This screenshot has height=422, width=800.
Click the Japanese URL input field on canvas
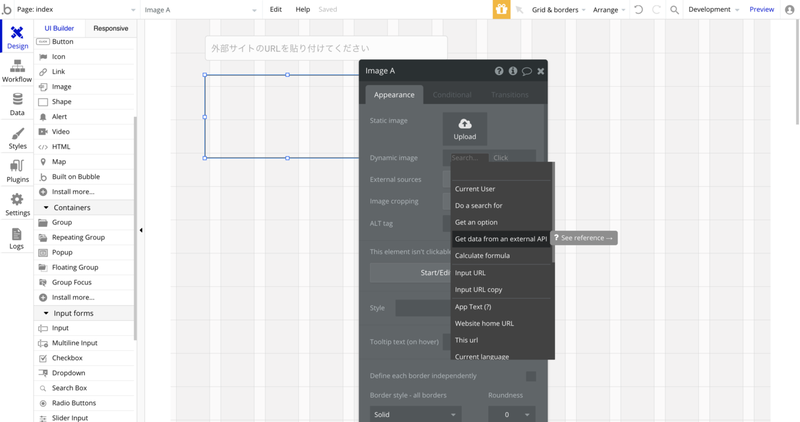(x=327, y=48)
